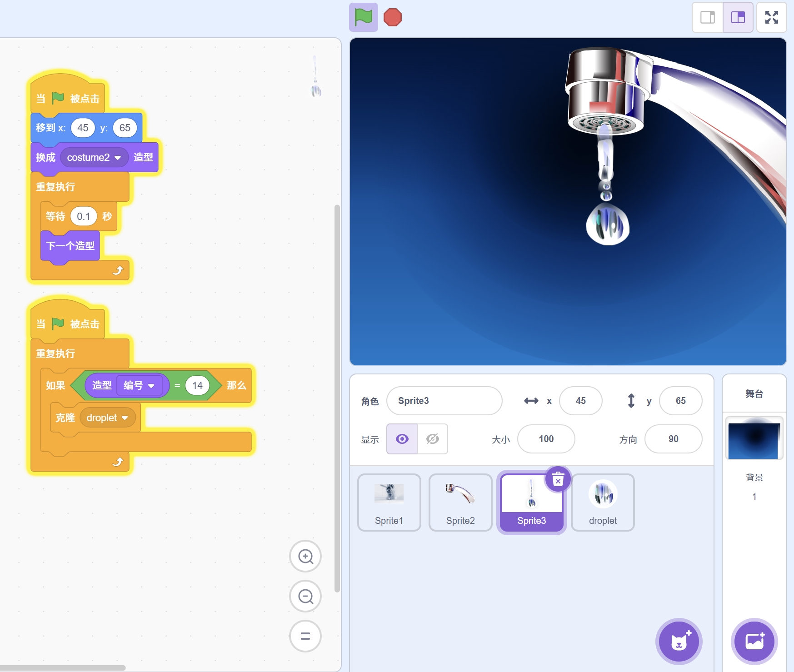Viewport: 794px width, 672px height.
Task: Select the droplet sprite thumbnail
Action: coord(603,502)
